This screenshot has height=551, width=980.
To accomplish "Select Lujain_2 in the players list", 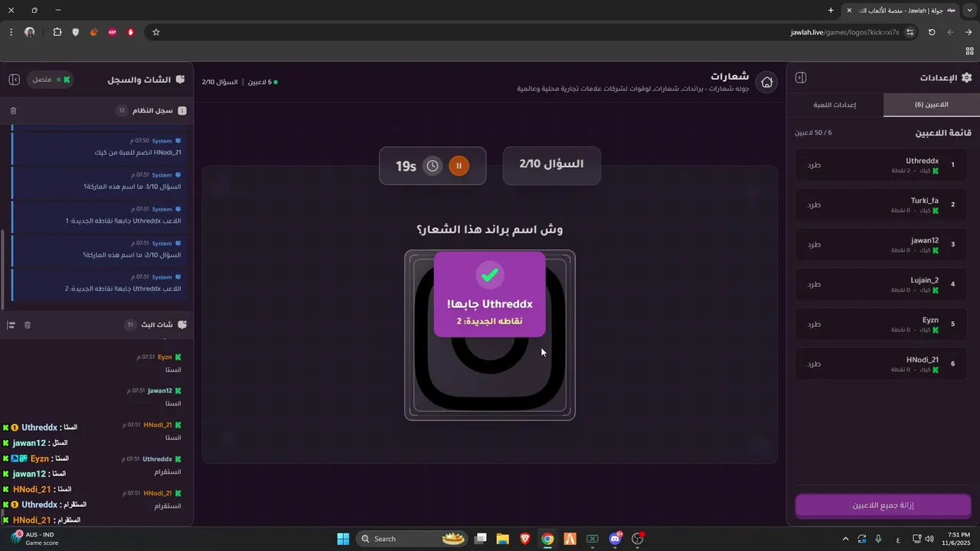I will [880, 284].
